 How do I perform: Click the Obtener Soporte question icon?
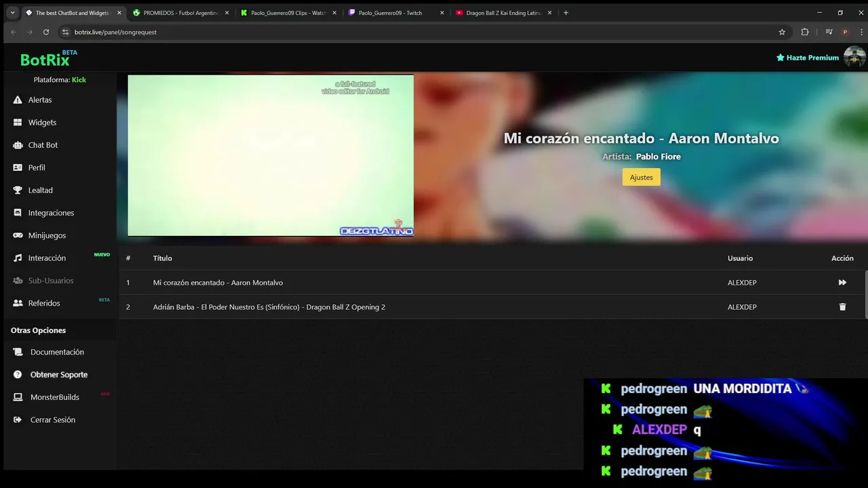(x=18, y=374)
